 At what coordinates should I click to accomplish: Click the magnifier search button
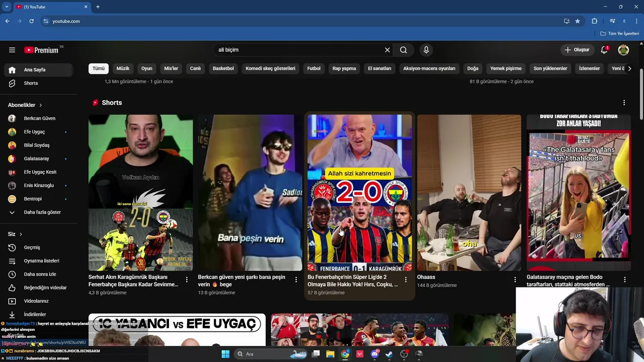[x=404, y=50]
